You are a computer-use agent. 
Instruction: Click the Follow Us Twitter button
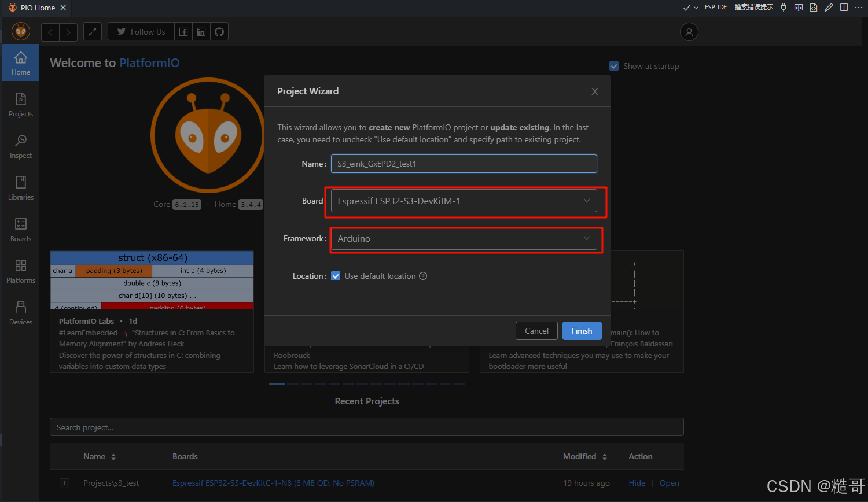point(141,32)
